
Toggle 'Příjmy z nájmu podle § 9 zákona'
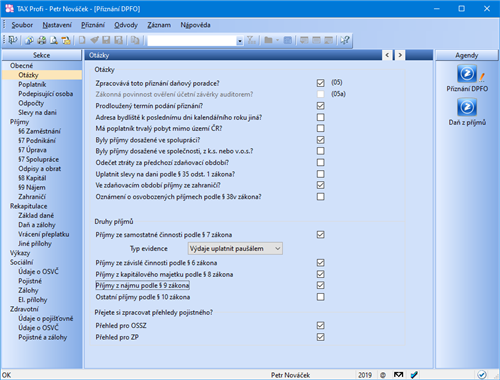320,285
